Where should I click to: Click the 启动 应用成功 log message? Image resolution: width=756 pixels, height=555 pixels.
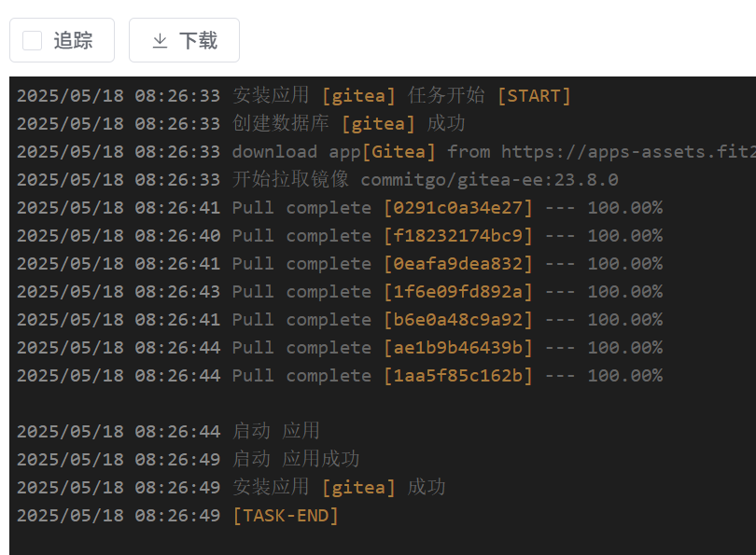pyautogui.click(x=295, y=459)
